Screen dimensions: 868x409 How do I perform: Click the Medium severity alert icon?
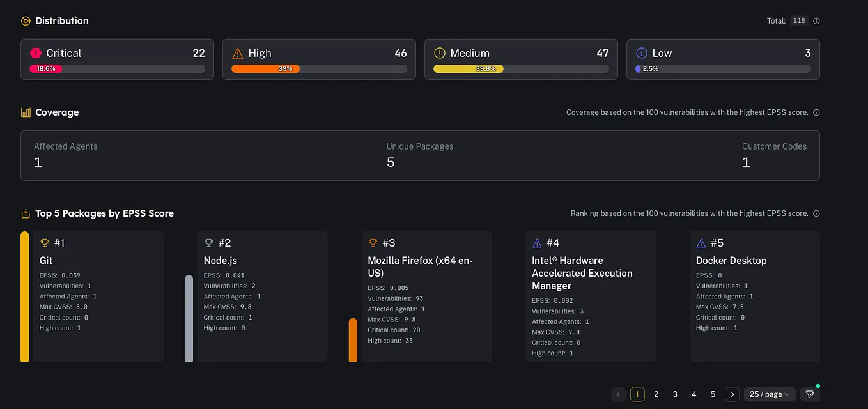[x=440, y=53]
